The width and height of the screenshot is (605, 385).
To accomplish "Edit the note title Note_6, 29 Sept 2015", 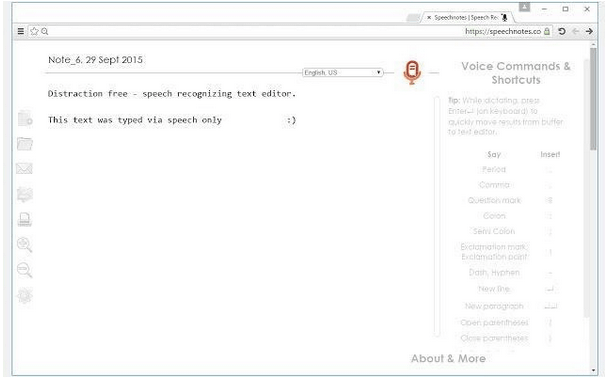I will pos(95,60).
